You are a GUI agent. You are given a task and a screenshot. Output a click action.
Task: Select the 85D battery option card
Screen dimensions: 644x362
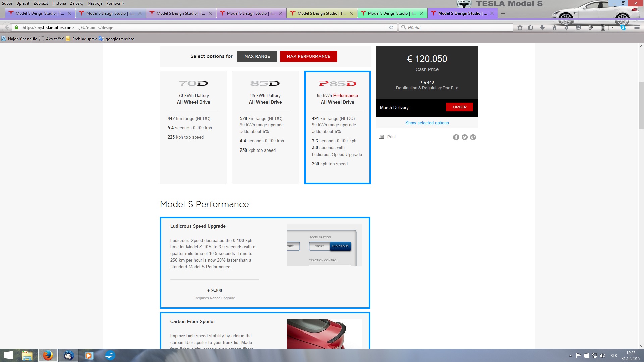click(265, 127)
